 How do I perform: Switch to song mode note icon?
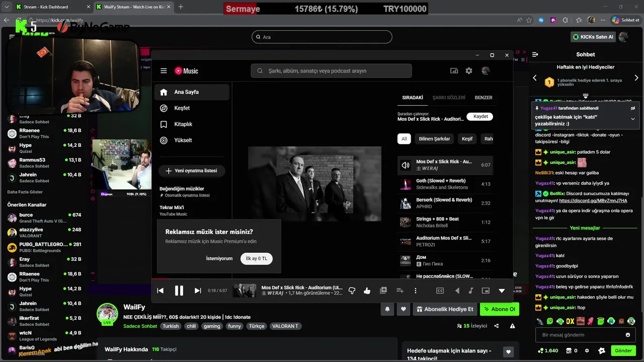pyautogui.click(x=471, y=291)
